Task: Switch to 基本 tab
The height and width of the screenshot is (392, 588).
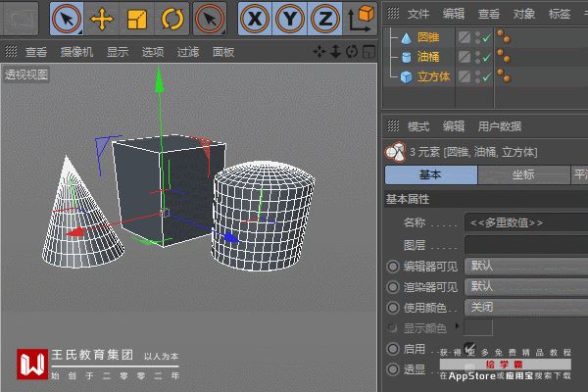Action: 431,174
